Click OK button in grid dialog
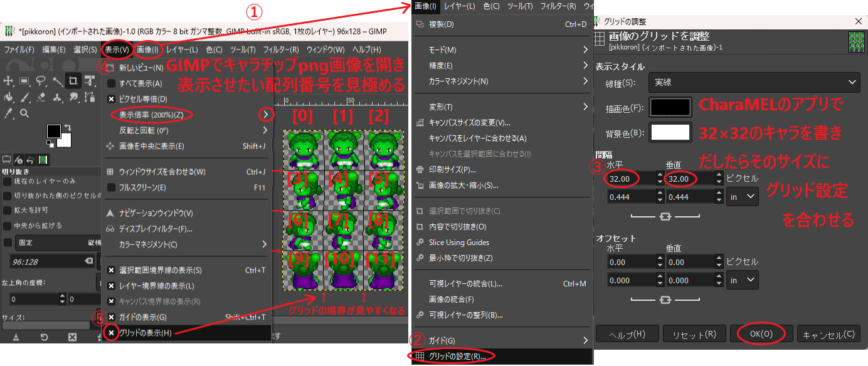 761,334
